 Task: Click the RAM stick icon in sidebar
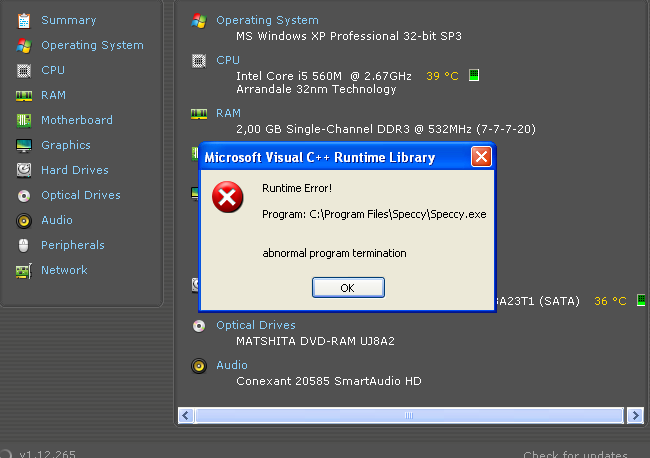(x=24, y=96)
